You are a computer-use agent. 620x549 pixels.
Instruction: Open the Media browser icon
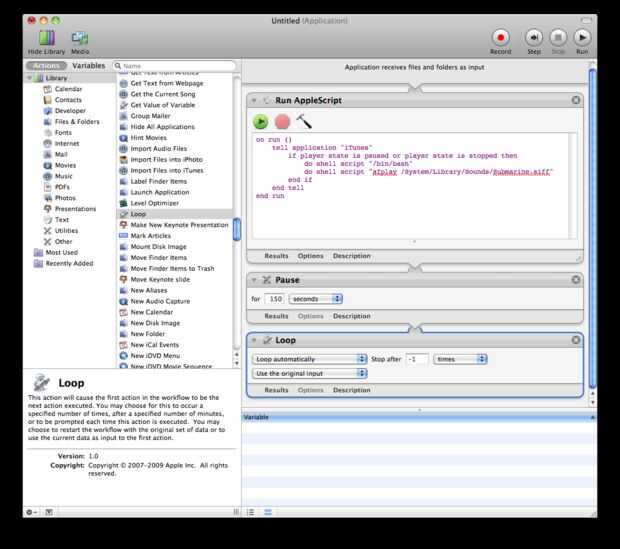click(x=80, y=38)
